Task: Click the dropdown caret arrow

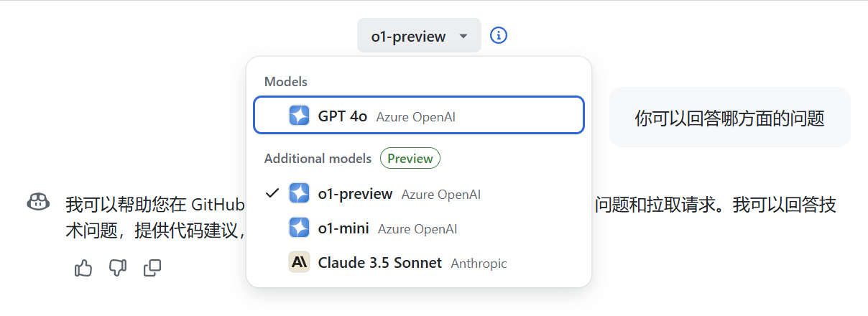Action: click(x=463, y=36)
